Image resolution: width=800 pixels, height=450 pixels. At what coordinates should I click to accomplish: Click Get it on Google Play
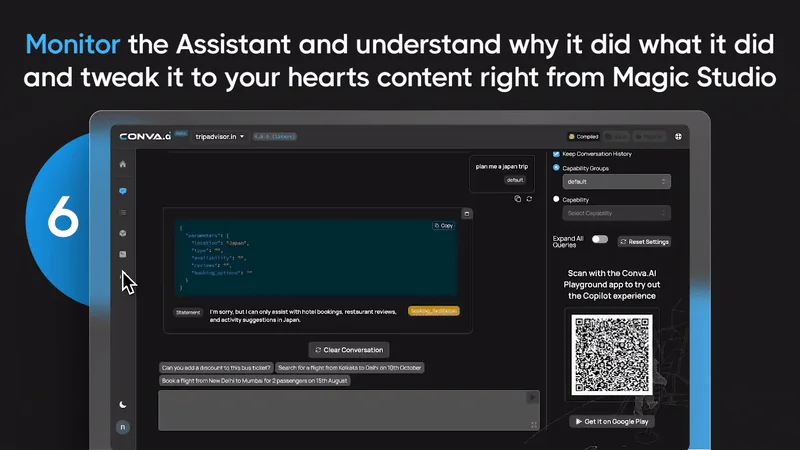612,421
